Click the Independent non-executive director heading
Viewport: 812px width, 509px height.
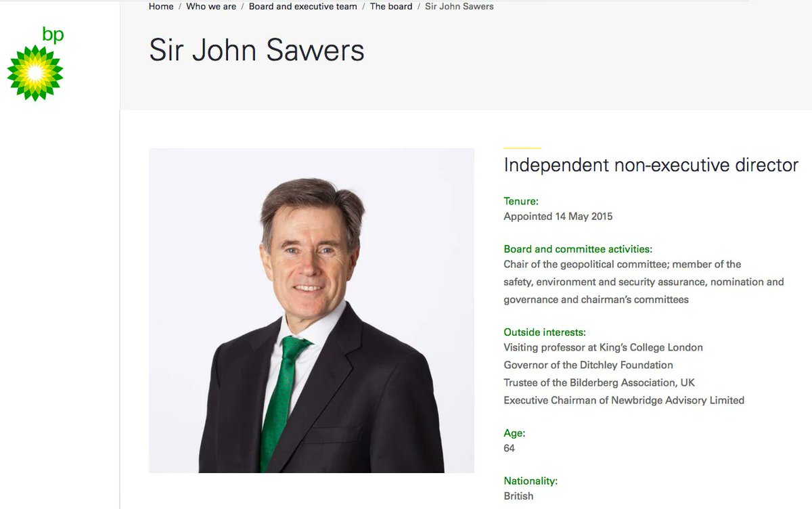click(x=651, y=164)
